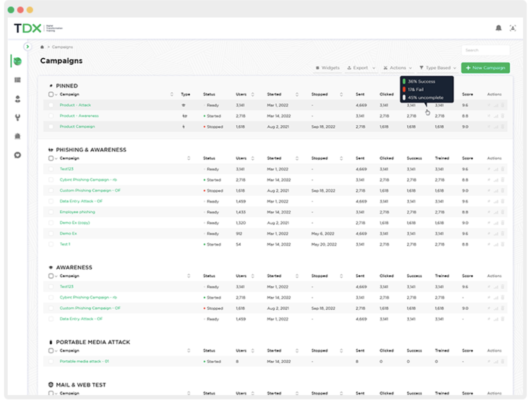Go to home via breadcrumb house icon
This screenshot has width=532, height=403.
42,47
